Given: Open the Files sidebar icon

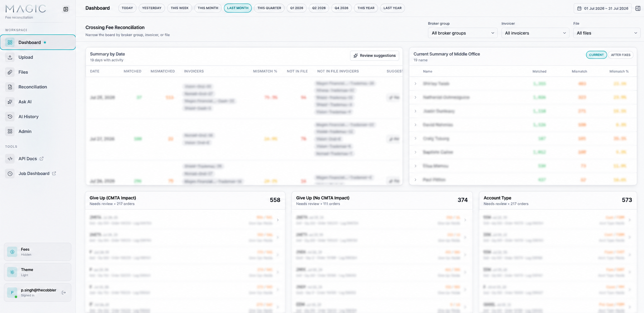Looking at the screenshot, I should (10, 72).
